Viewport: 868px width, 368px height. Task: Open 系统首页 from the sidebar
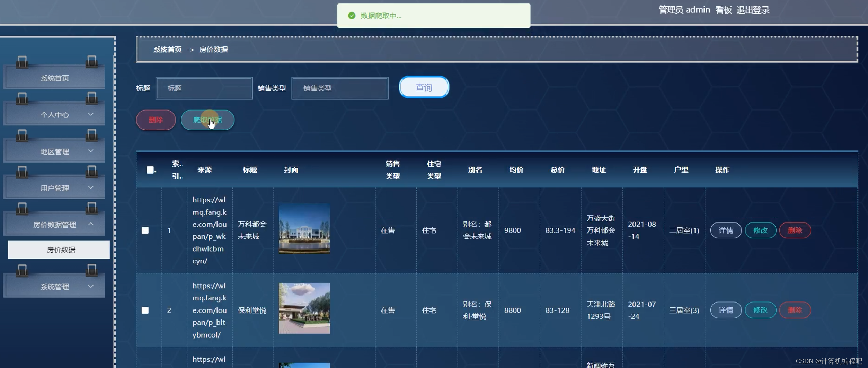pyautogui.click(x=54, y=78)
